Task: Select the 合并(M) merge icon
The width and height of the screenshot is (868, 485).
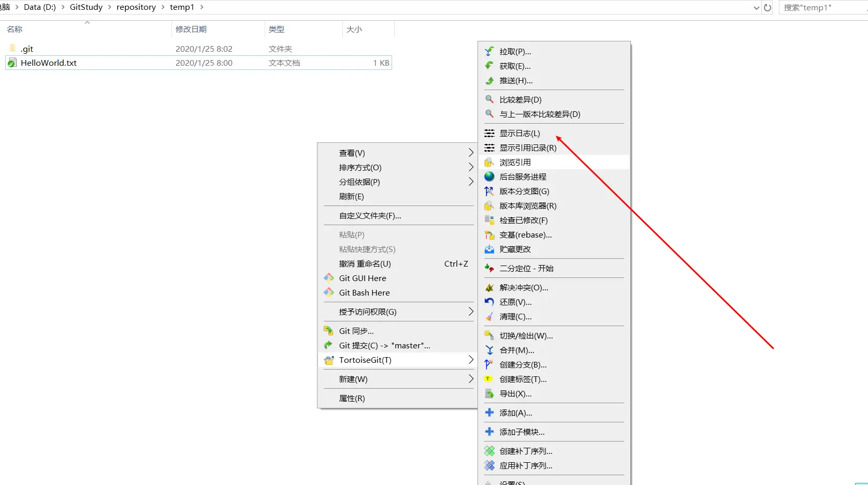Action: pyautogui.click(x=489, y=350)
